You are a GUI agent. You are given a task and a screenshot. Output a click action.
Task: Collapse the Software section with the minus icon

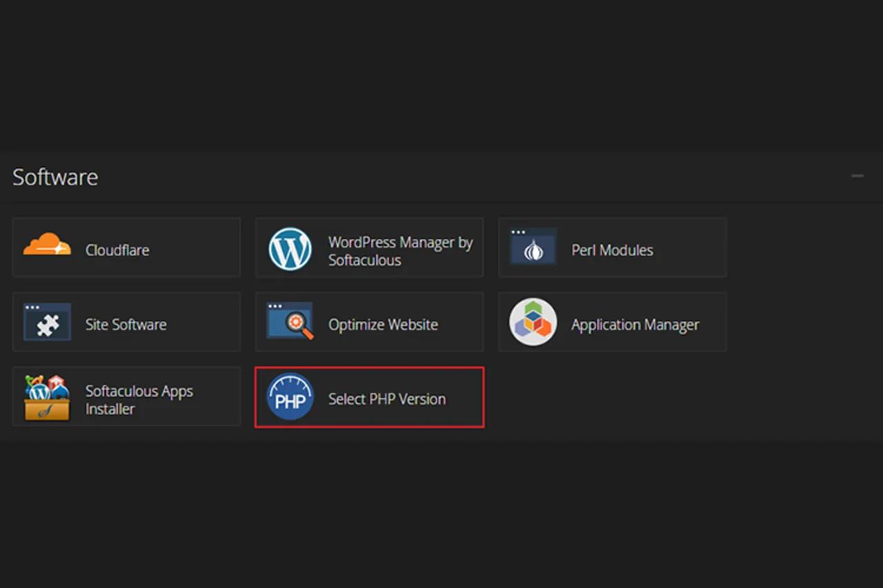pos(857,176)
